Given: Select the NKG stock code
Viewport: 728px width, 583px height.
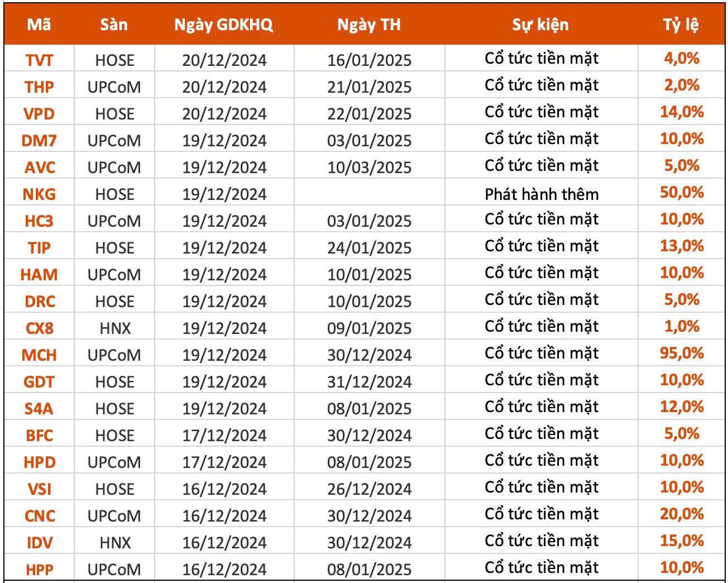Looking at the screenshot, I should coord(39,194).
